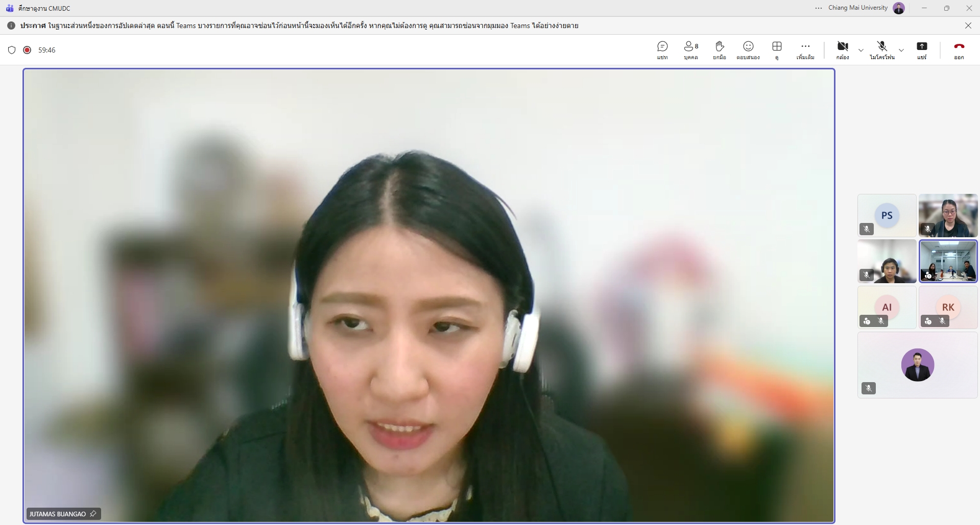Screen dimensions: 980x525
Task: Open the Chiang Mai University profile avatar
Action: coord(899,8)
